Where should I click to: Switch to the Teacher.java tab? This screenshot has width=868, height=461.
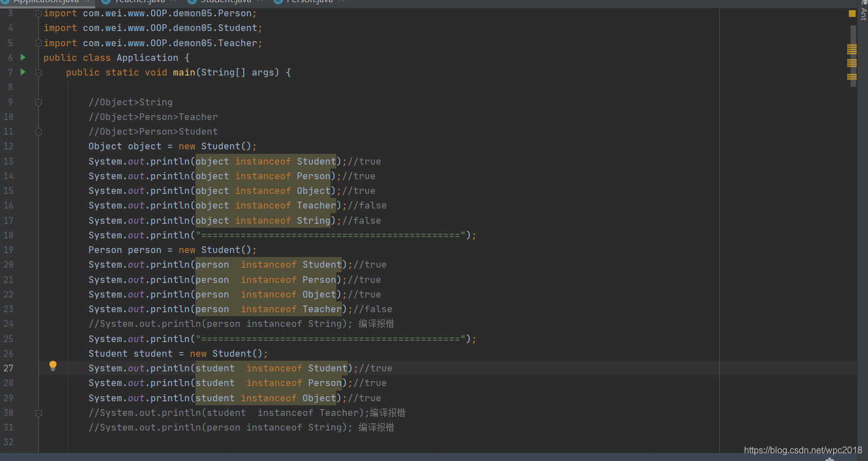(140, 2)
